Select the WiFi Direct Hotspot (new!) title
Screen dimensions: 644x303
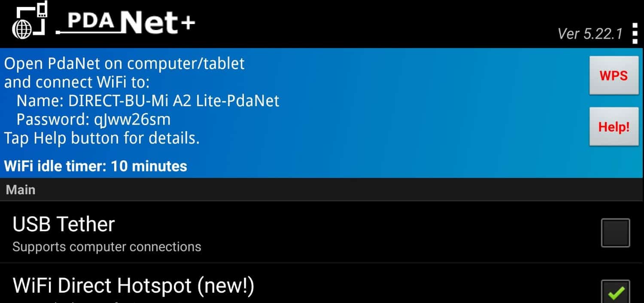tap(134, 286)
